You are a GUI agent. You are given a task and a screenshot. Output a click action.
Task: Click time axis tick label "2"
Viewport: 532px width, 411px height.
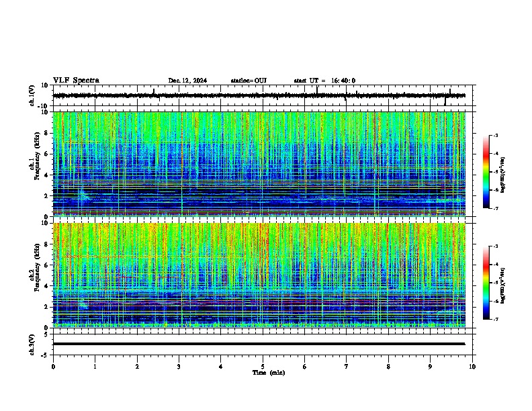click(x=137, y=367)
